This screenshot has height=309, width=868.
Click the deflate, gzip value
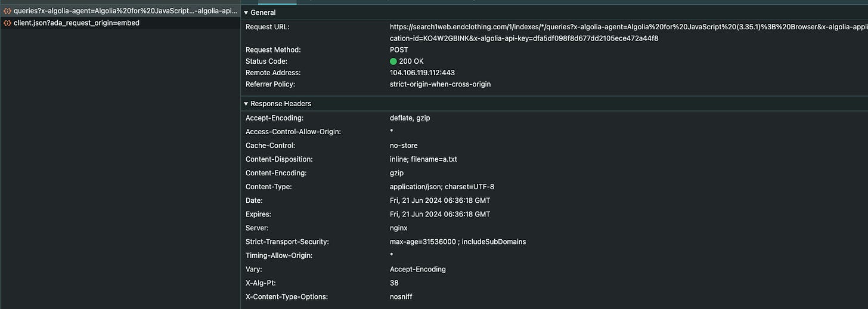[x=410, y=118]
